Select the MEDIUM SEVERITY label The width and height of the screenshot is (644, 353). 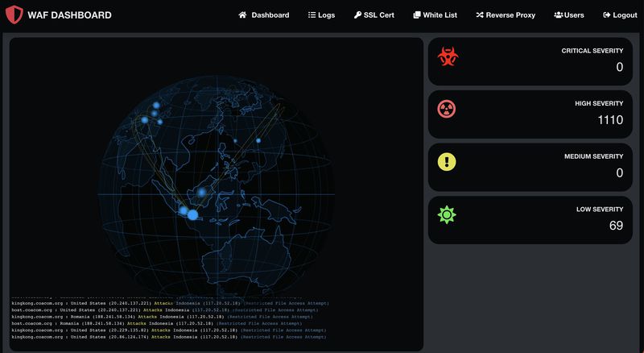click(593, 156)
